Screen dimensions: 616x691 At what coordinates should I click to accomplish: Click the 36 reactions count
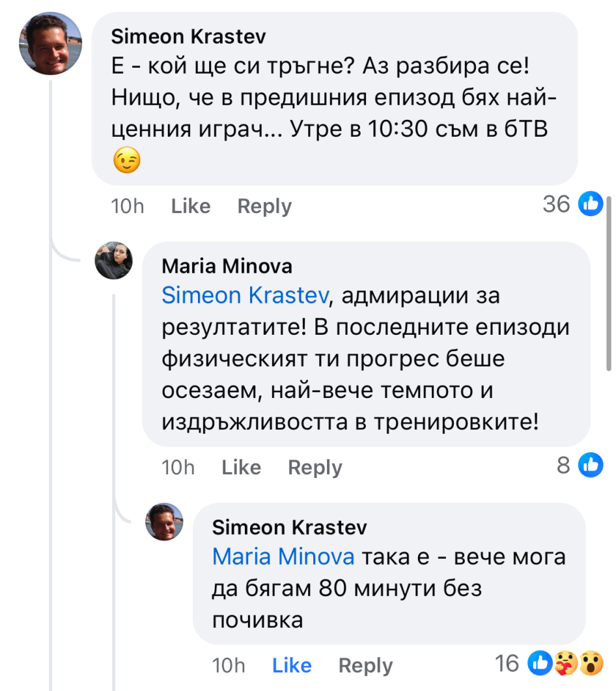(x=556, y=204)
